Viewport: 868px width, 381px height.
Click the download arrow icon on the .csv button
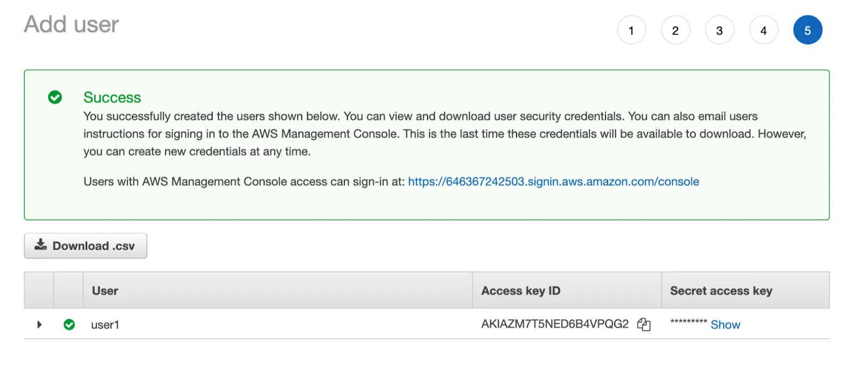[41, 245]
